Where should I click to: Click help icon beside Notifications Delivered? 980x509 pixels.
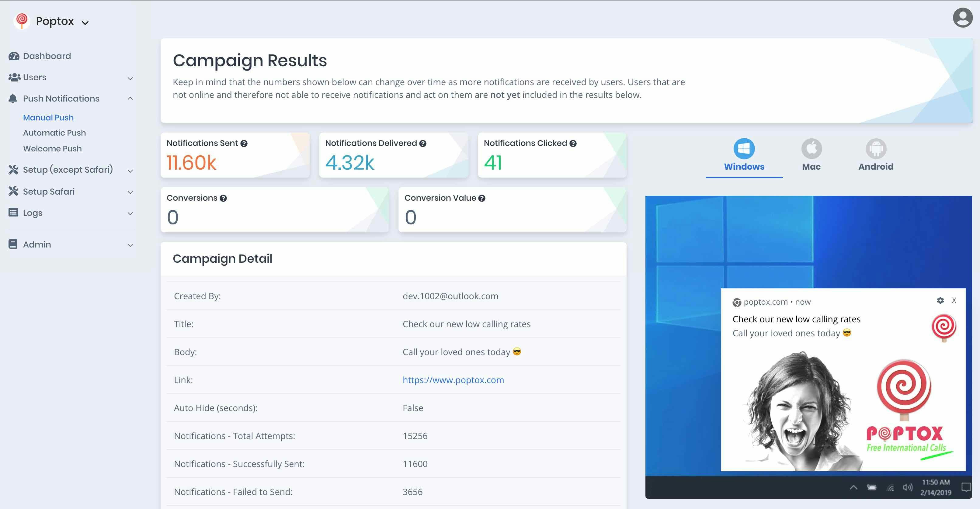pyautogui.click(x=423, y=144)
